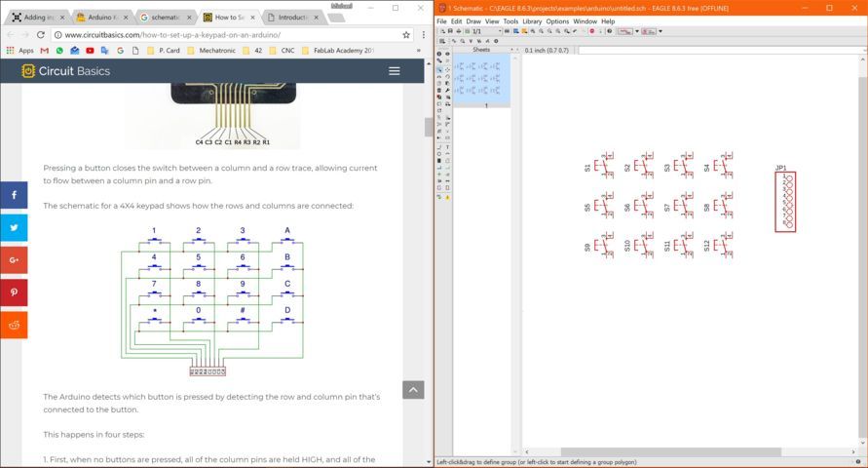Run the ERC check tool
This screenshot has width=868, height=468.
click(439, 197)
